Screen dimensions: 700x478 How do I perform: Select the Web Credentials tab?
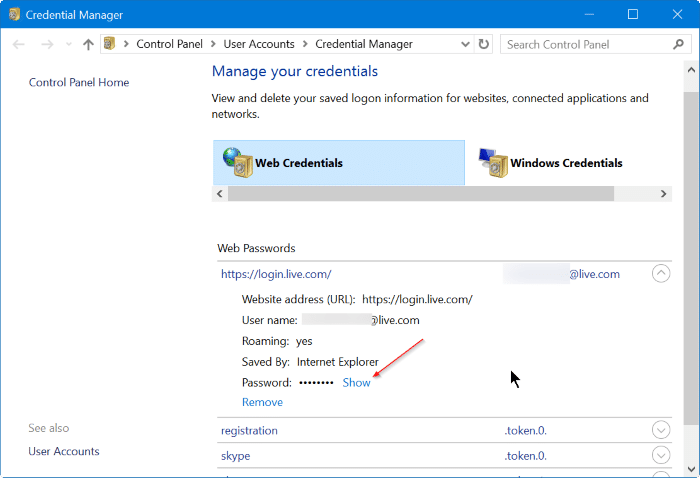(x=339, y=162)
